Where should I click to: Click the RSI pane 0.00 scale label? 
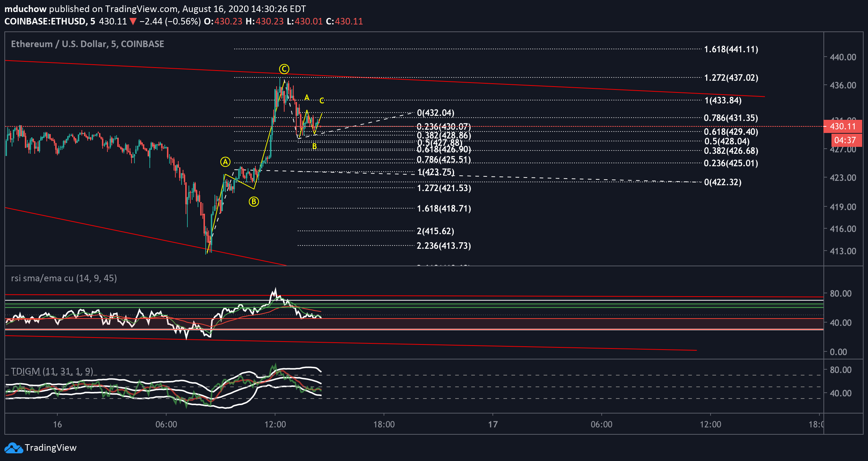[x=838, y=352]
